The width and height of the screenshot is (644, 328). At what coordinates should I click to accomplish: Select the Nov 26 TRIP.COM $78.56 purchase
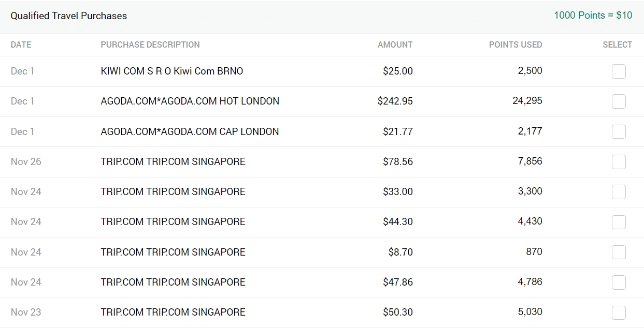(619, 162)
